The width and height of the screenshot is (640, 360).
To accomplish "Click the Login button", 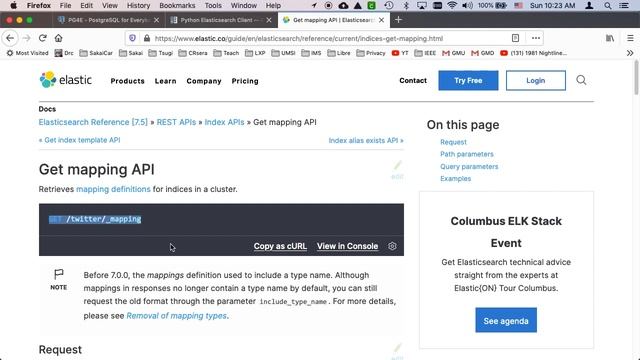I will click(x=536, y=80).
